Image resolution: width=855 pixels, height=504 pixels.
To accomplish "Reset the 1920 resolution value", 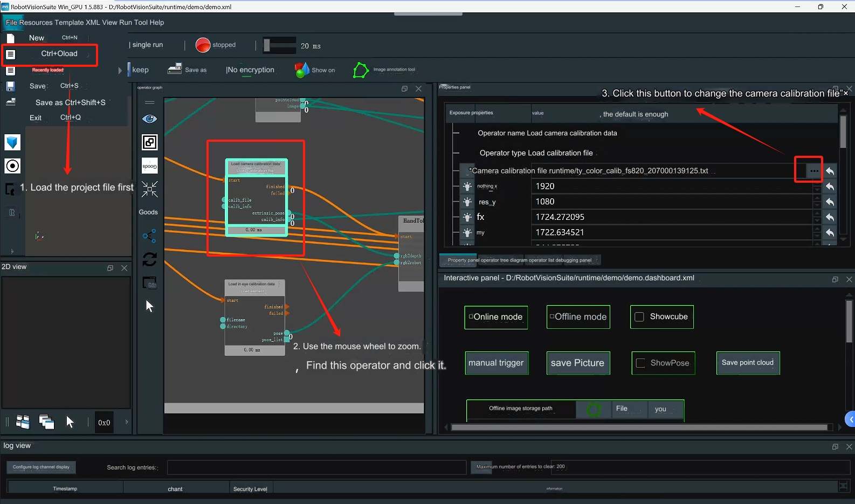I will pos(830,187).
